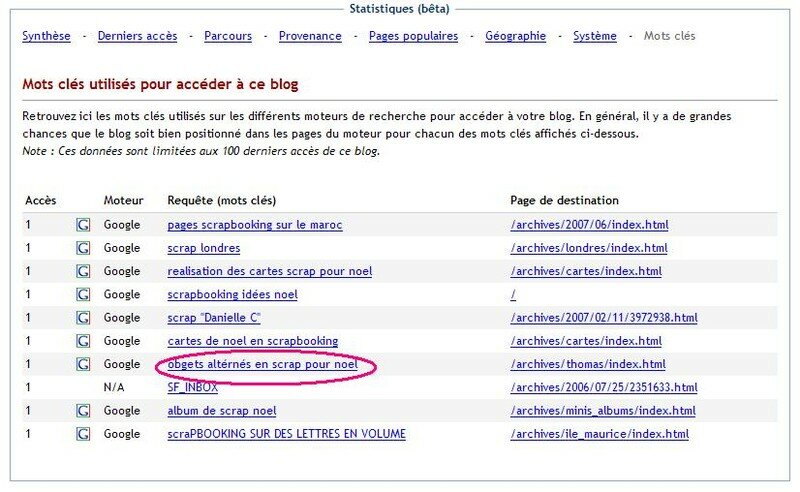The height and width of the screenshot is (492, 800).
Task: Click Google icon in 'scrap Danielle C' row
Action: (x=83, y=317)
